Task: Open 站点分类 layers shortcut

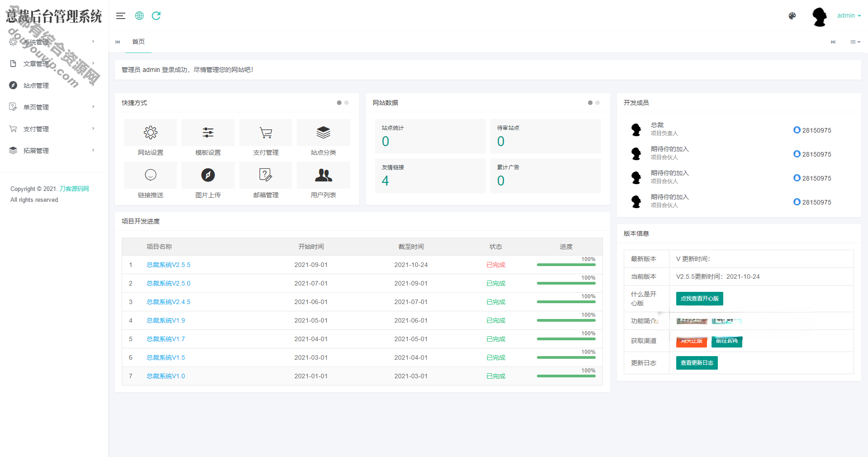Action: click(323, 133)
